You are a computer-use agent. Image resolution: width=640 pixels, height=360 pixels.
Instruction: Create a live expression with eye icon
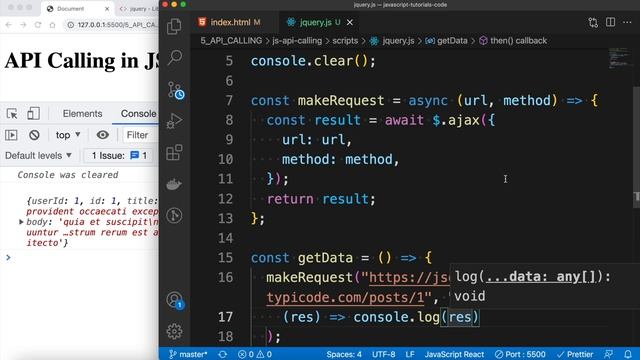102,135
